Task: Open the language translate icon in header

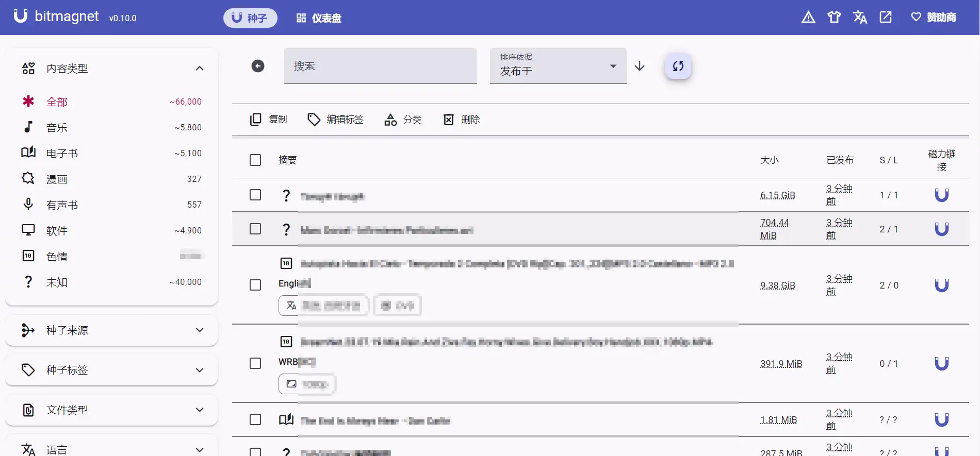Action: pos(860,18)
